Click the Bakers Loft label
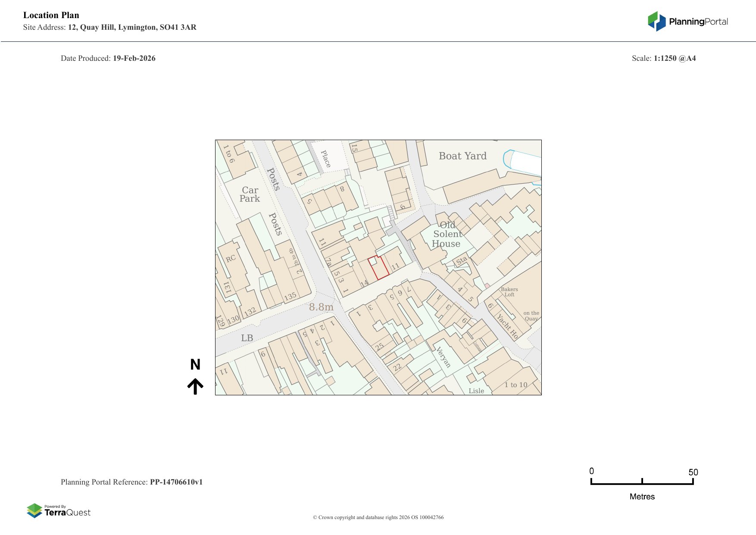 click(x=509, y=292)
